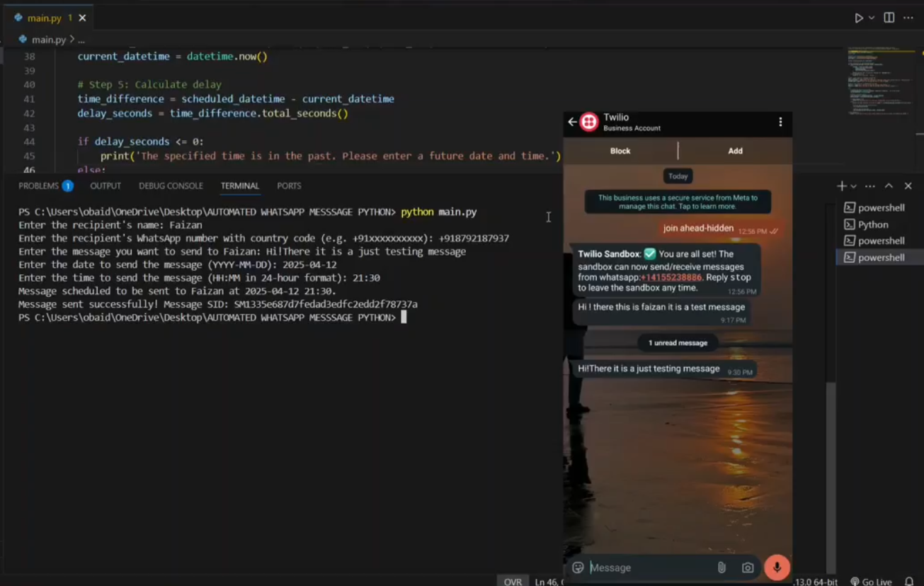924x586 pixels.
Task: Click the Message SID line in terminal
Action: pyautogui.click(x=218, y=304)
